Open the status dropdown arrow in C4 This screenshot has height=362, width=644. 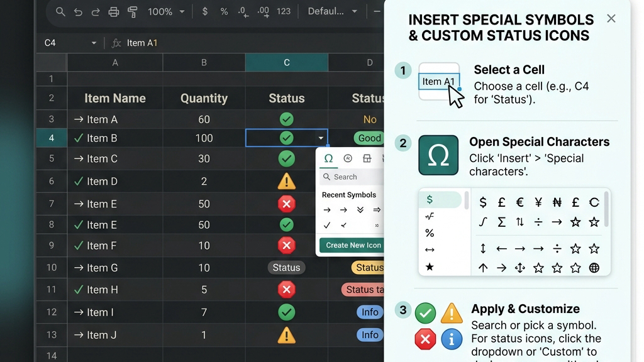321,138
